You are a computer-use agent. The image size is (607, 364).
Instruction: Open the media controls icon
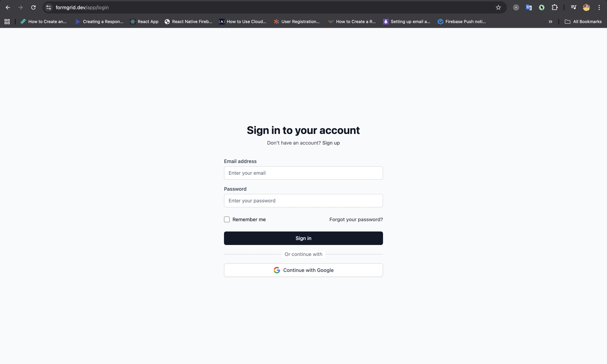point(573,8)
